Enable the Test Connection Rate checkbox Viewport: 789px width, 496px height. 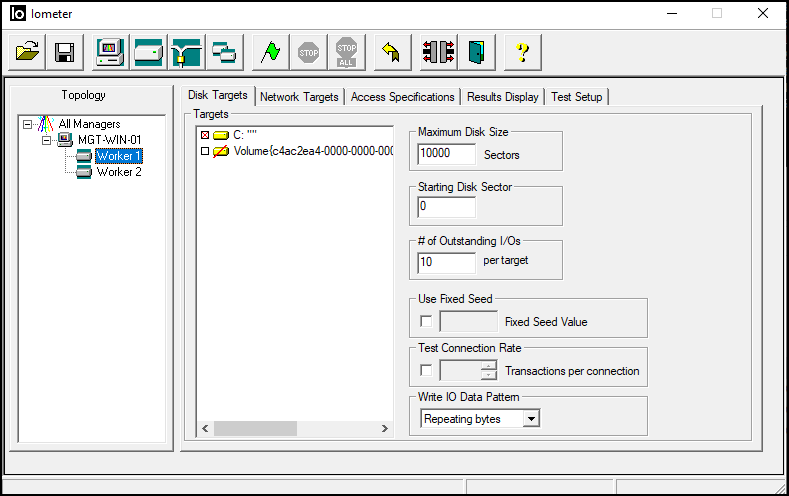[426, 371]
